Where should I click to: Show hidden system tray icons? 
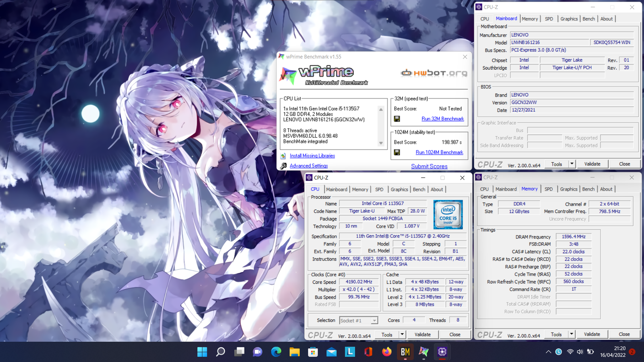click(x=548, y=352)
